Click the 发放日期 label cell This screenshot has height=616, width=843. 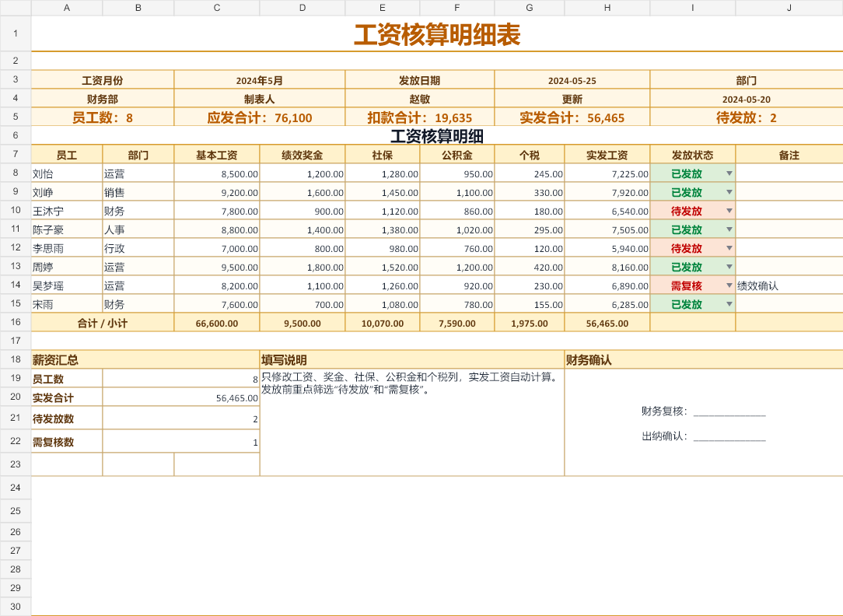[x=419, y=80]
